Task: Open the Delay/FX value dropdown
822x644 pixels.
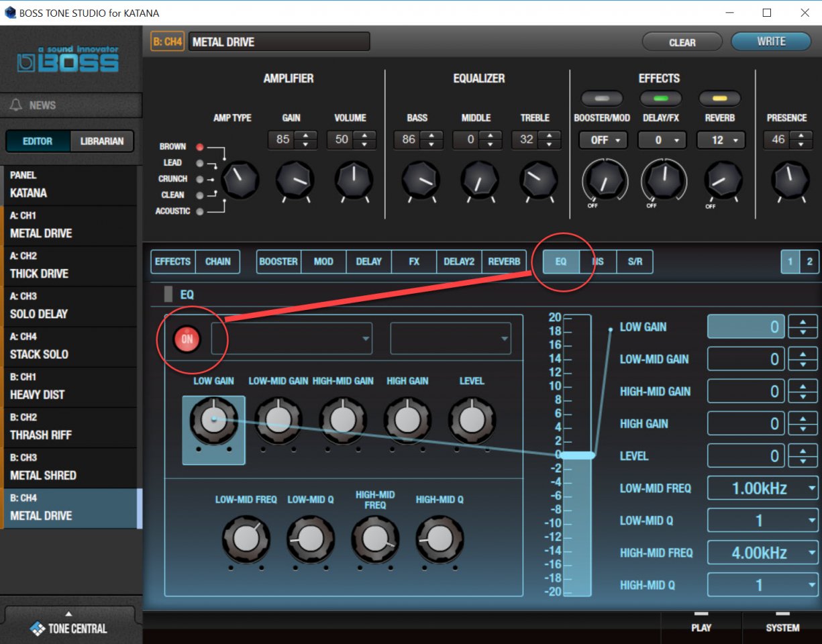Action: pyautogui.click(x=662, y=140)
